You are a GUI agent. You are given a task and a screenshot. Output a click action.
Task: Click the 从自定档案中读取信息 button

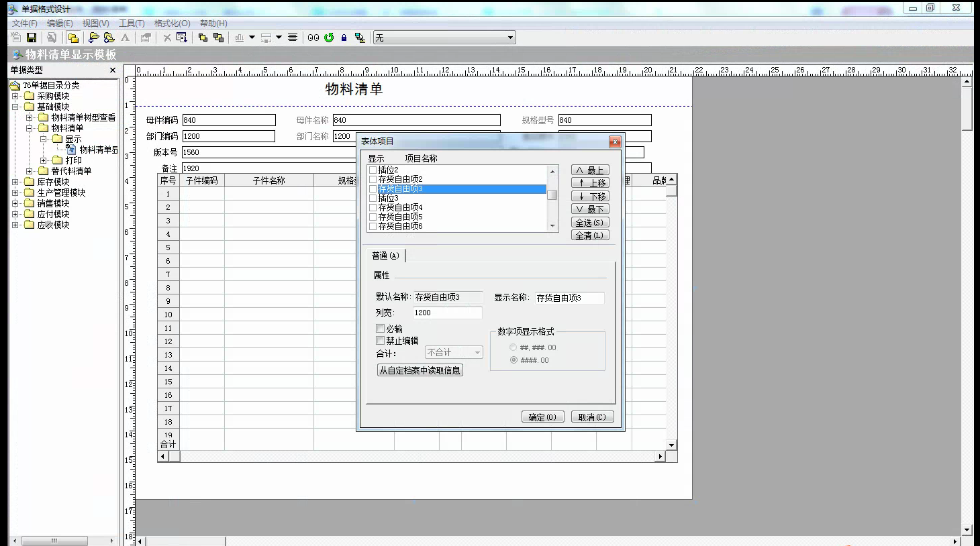click(420, 370)
